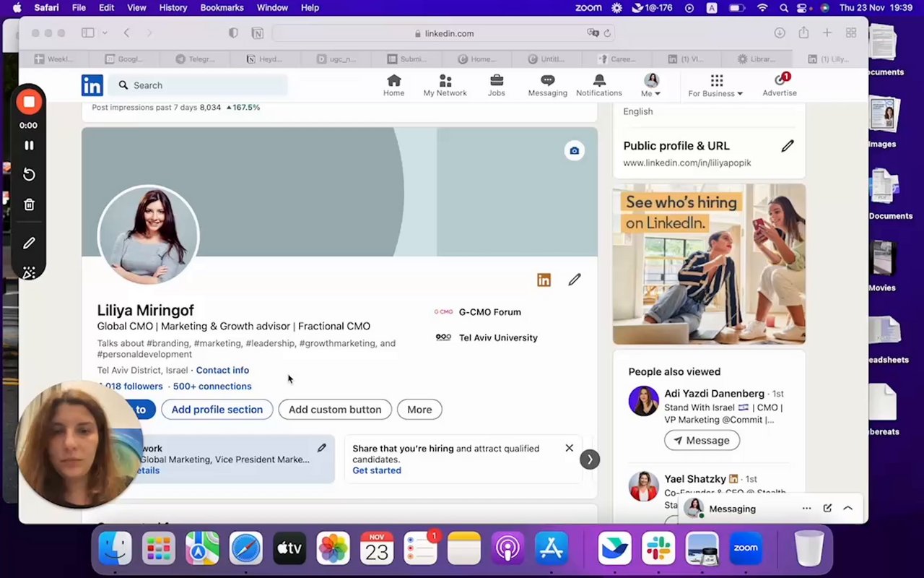Open the Contact info link
This screenshot has height=578, width=924.
(222, 371)
